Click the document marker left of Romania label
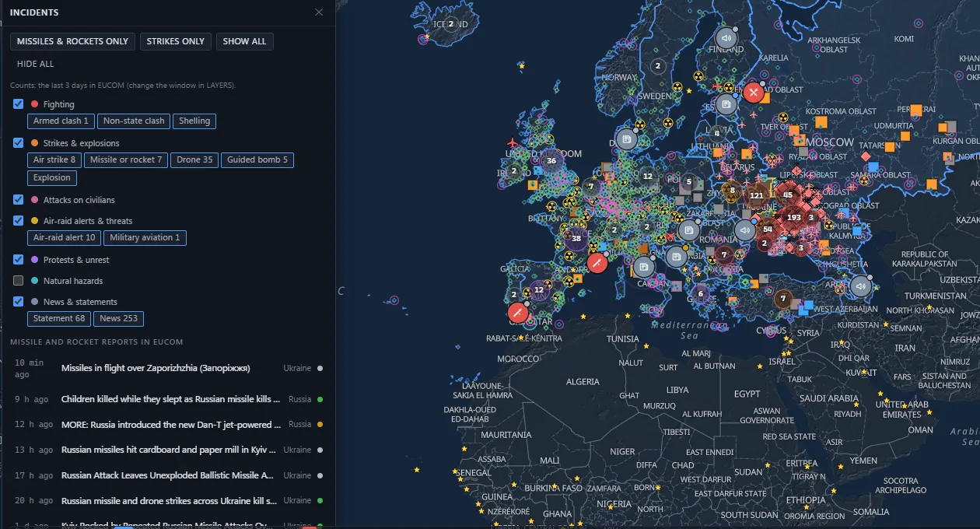Screen dimensions: 980x529 point(688,229)
